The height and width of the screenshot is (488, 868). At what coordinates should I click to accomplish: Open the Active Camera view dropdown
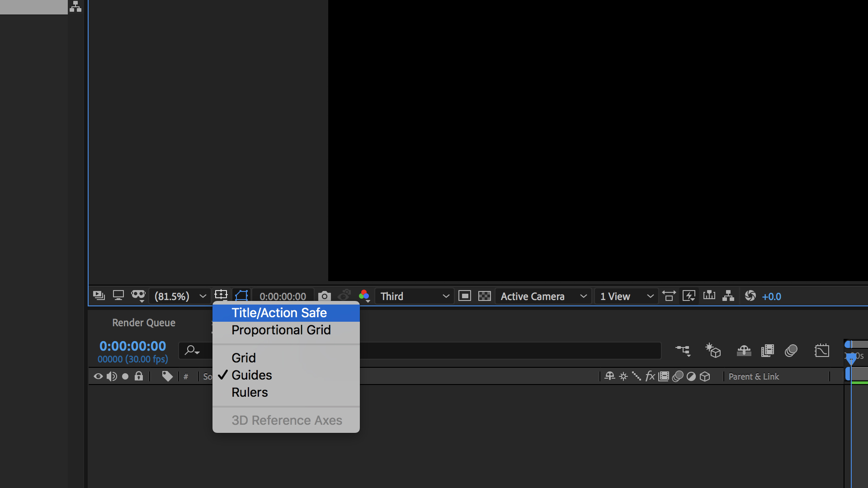[542, 296]
